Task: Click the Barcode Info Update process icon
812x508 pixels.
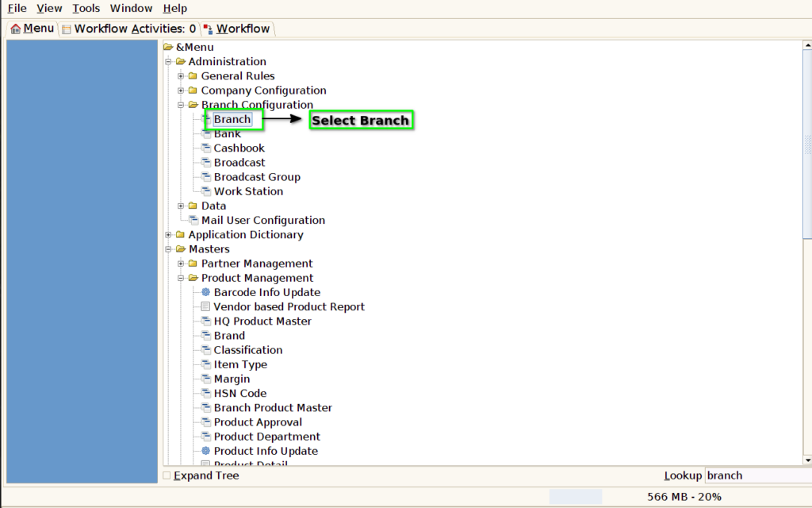Action: click(205, 292)
